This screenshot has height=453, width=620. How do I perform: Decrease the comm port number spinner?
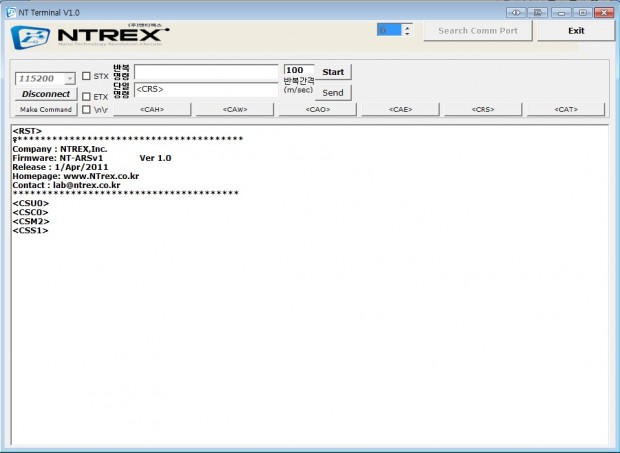pos(407,34)
